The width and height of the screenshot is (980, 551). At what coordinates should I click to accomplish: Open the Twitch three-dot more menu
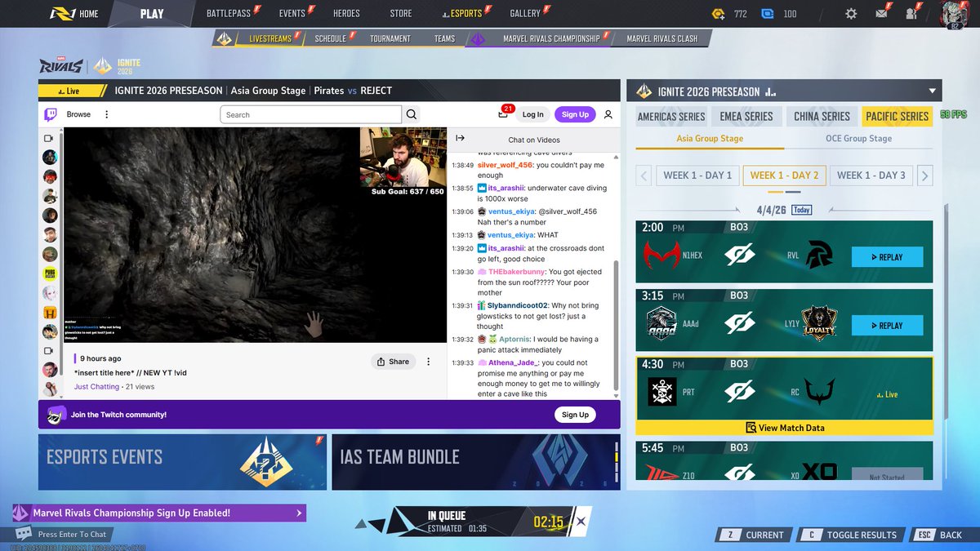[x=106, y=114]
